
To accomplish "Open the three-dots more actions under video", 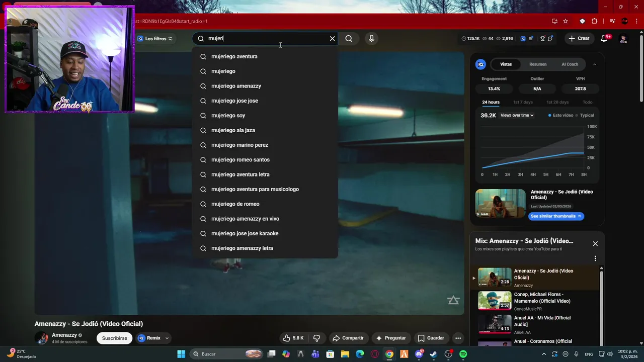I will [x=458, y=338].
